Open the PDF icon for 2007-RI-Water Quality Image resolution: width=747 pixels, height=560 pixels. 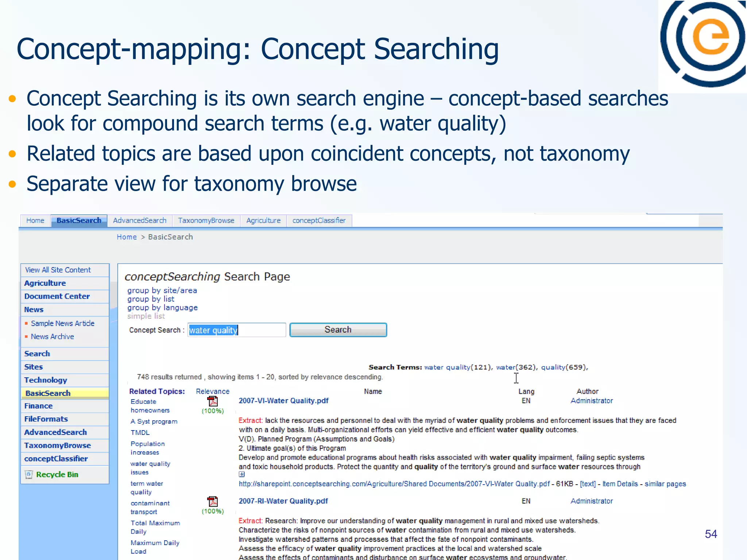click(x=213, y=501)
